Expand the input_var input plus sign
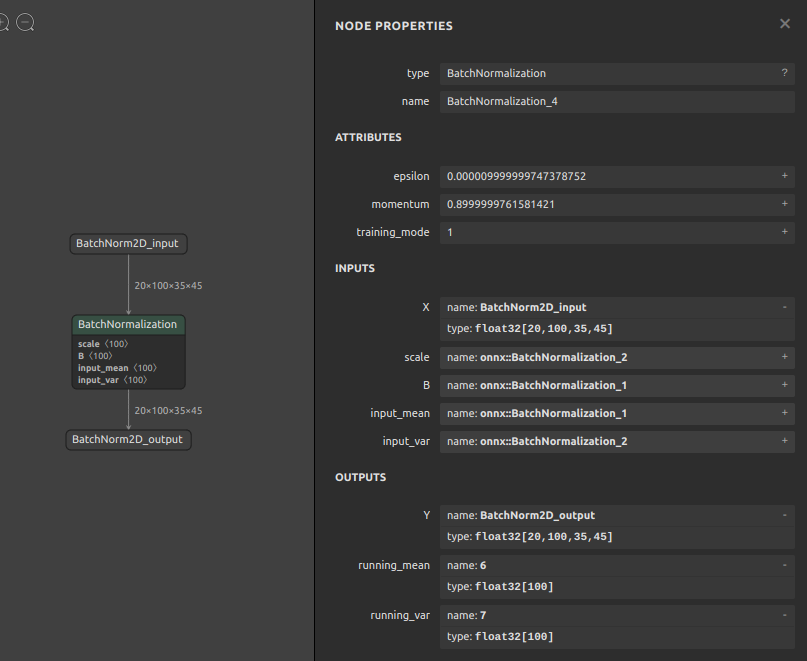 784,441
